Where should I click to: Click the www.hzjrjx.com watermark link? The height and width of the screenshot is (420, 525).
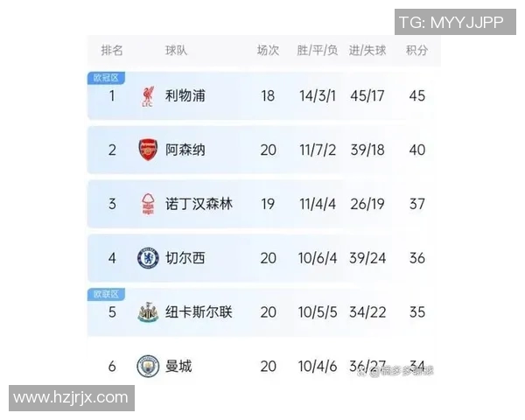pos(72,398)
